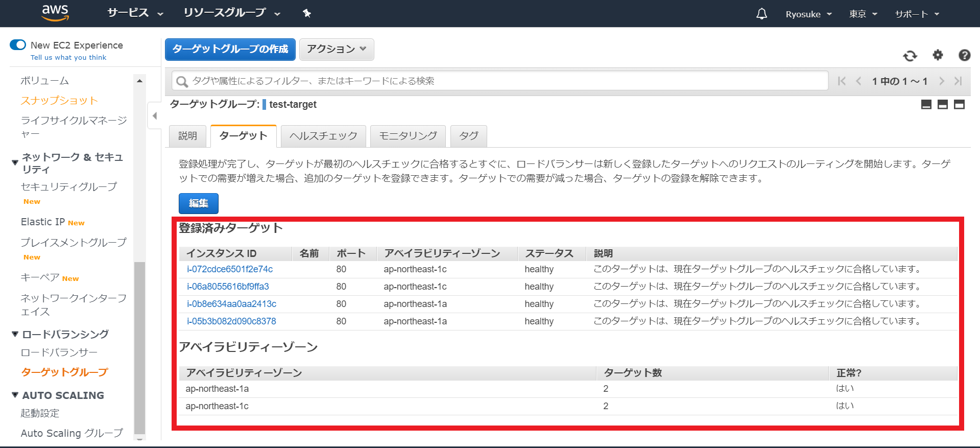This screenshot has height=448, width=980.
Task: Go to first page of results
Action: (842, 81)
